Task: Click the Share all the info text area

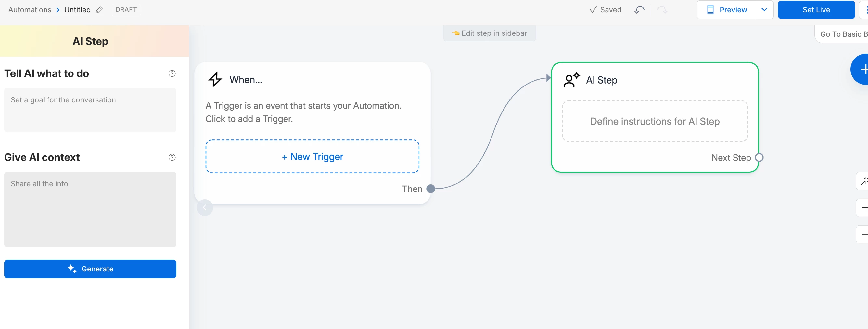Action: tap(90, 209)
